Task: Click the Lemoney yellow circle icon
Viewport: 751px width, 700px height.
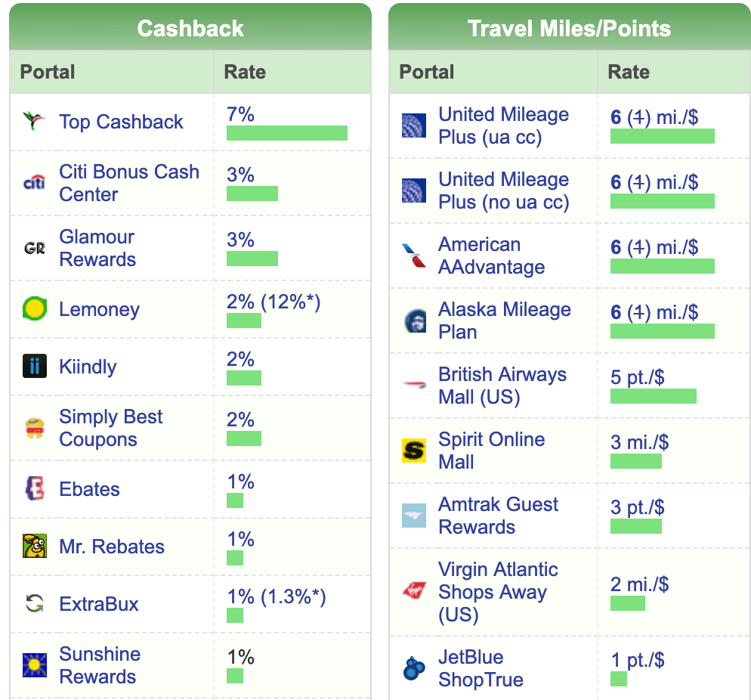Action: click(35, 308)
